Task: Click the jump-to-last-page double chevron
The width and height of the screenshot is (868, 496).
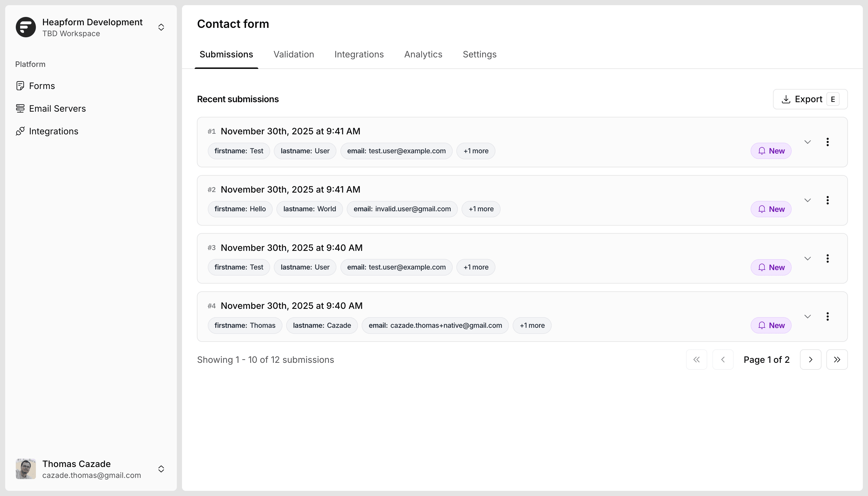Action: [x=837, y=359]
